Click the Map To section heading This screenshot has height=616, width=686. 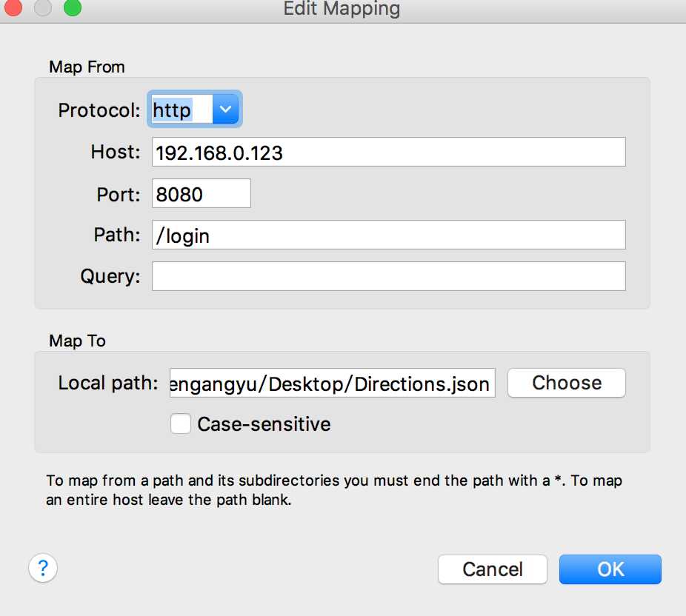coord(77,341)
